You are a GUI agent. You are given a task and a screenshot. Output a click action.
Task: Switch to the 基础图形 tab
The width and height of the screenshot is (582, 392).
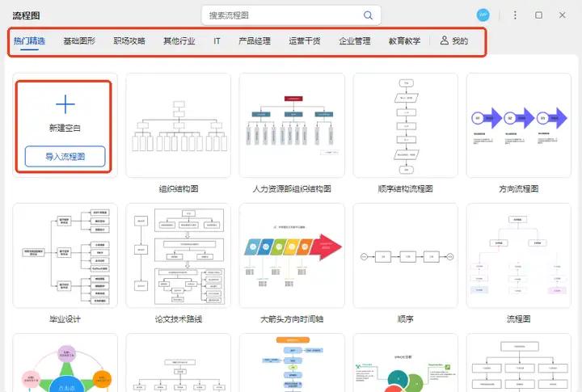coord(79,40)
